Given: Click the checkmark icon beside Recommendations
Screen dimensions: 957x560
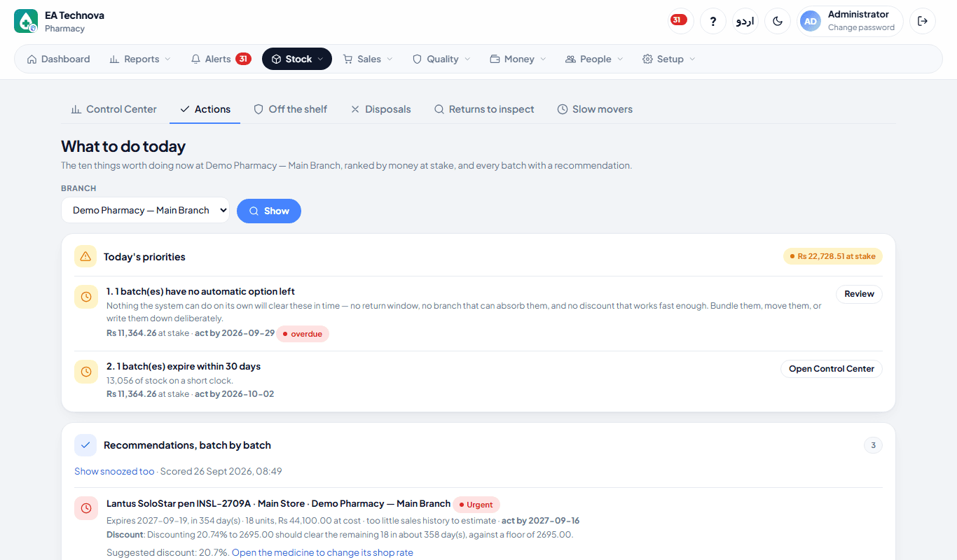Looking at the screenshot, I should coord(85,444).
